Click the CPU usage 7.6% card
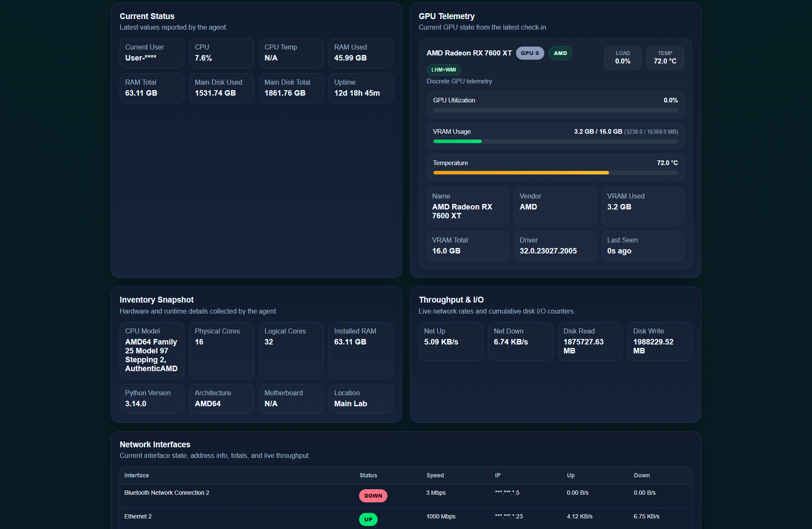 tap(221, 53)
